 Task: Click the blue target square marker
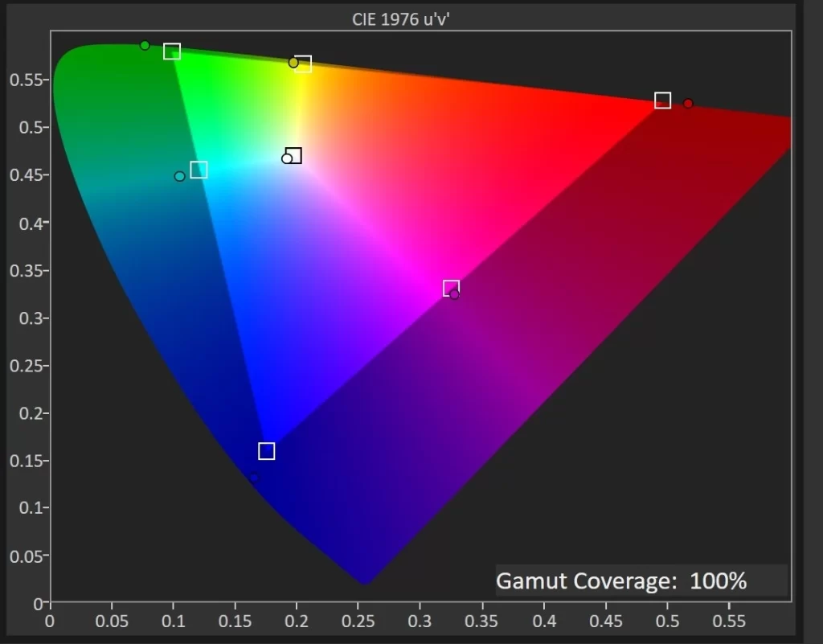[x=267, y=451]
